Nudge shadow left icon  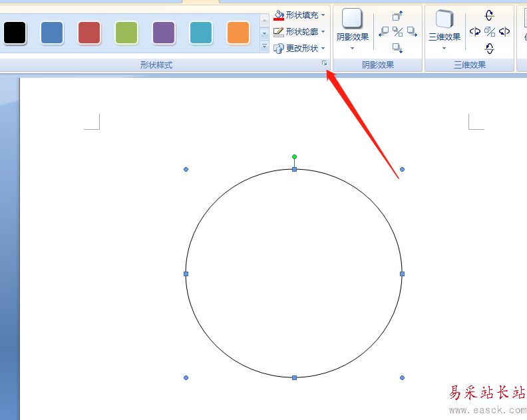click(x=383, y=31)
